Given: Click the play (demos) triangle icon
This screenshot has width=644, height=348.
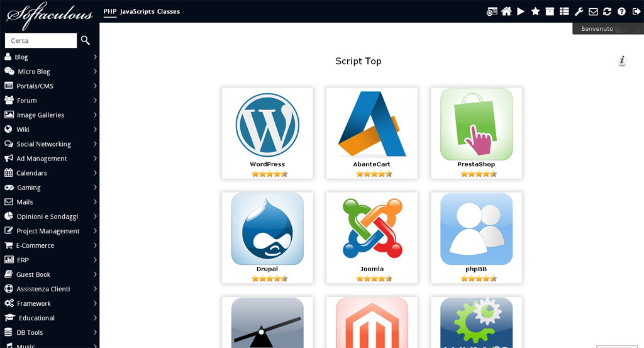Looking at the screenshot, I should [520, 11].
